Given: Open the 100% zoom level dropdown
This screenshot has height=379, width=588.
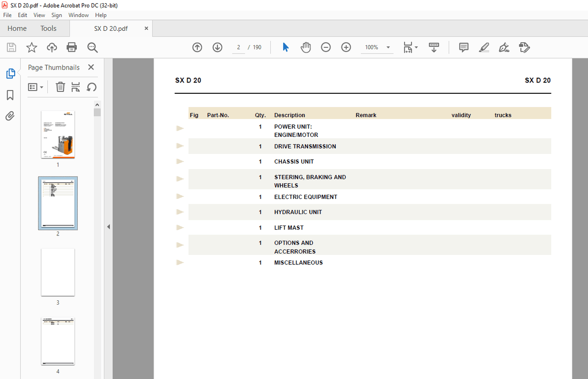Looking at the screenshot, I should point(388,47).
